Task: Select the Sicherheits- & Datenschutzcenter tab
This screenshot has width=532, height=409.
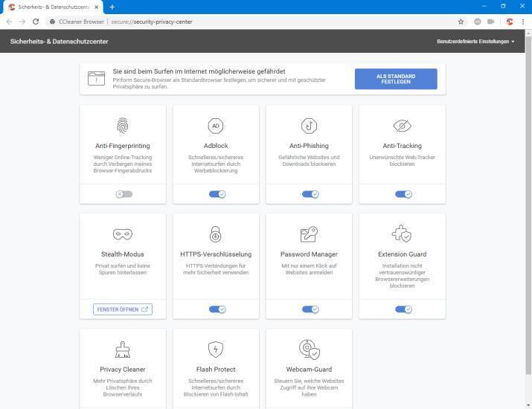Action: pyautogui.click(x=52, y=7)
